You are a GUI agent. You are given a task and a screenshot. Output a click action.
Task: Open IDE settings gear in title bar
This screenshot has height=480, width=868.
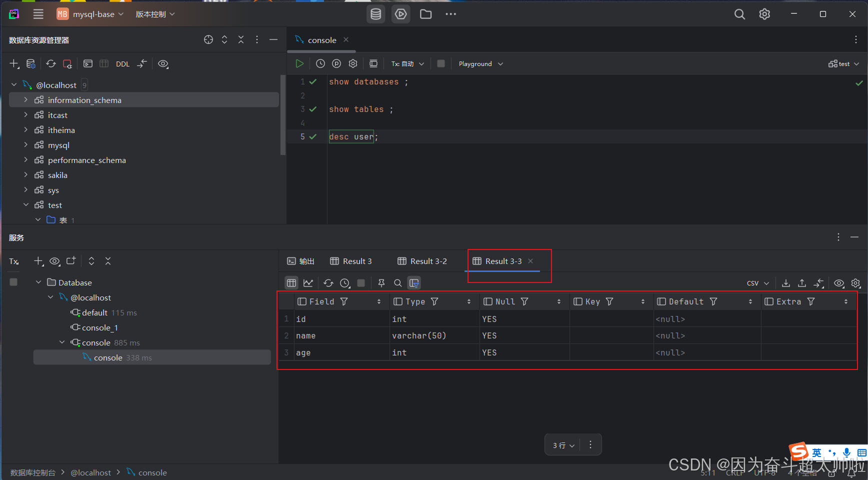(x=764, y=14)
